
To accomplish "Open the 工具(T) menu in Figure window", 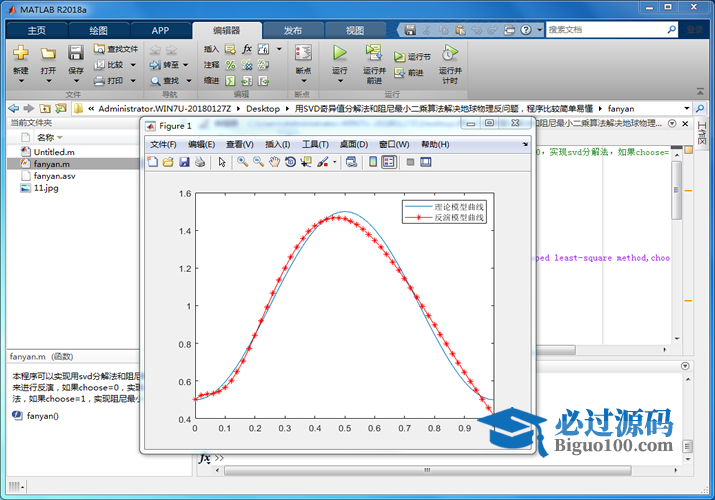I will tap(314, 144).
